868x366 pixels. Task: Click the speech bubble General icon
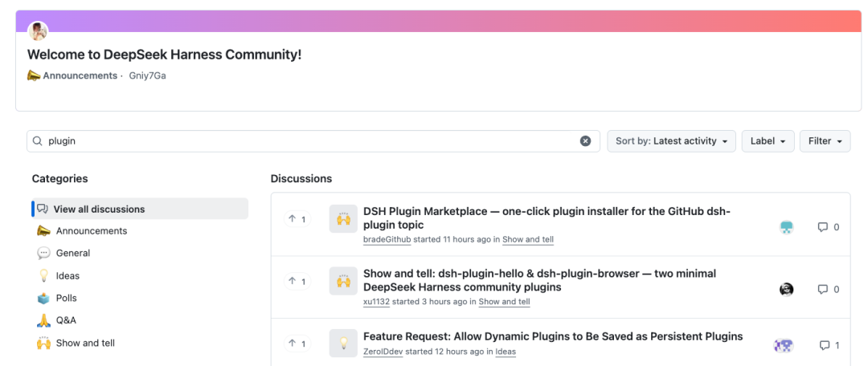tap(43, 253)
